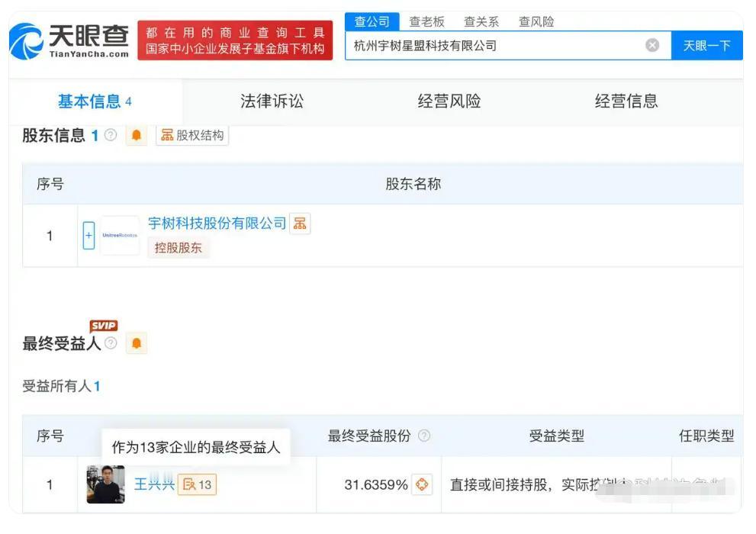Click the 控股股东 tag
The width and height of the screenshot is (756, 534).
(178, 248)
